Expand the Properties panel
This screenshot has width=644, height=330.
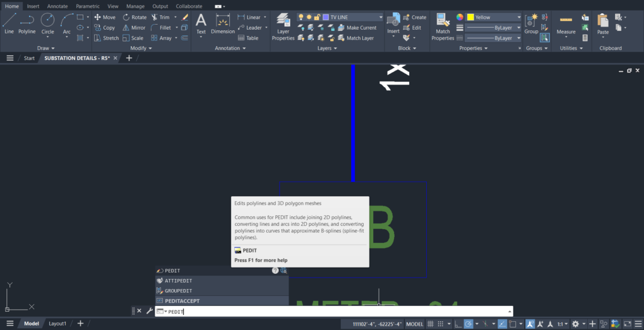[x=474, y=48]
